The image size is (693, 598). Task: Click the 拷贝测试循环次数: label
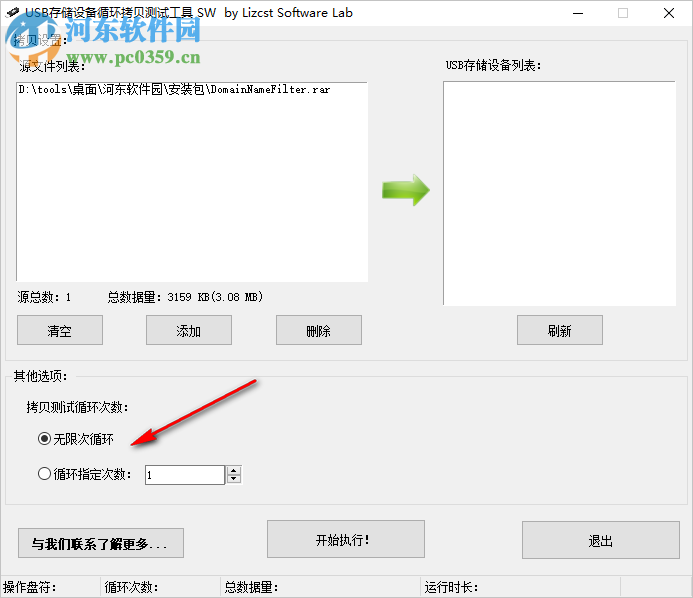(77, 407)
